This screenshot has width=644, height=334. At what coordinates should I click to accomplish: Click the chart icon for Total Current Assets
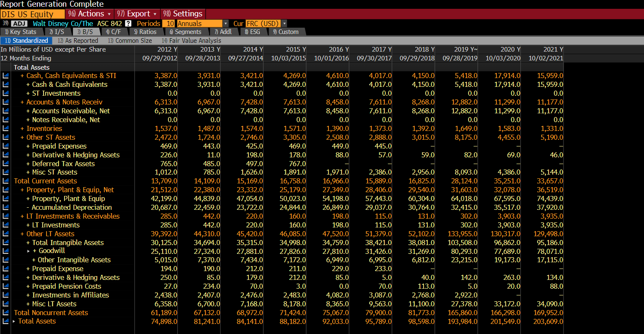[x=5, y=181]
